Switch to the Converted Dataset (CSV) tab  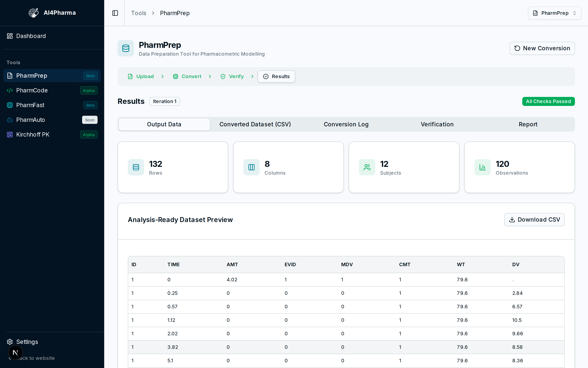255,124
